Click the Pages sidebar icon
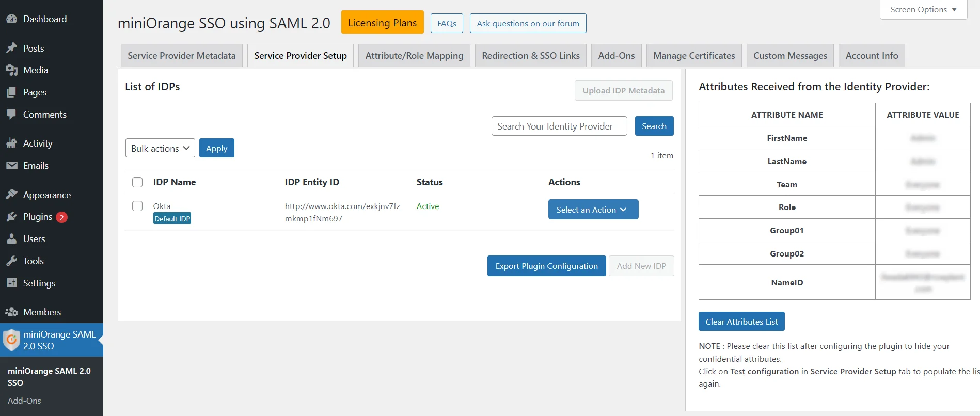The width and height of the screenshot is (980, 416). [x=12, y=92]
